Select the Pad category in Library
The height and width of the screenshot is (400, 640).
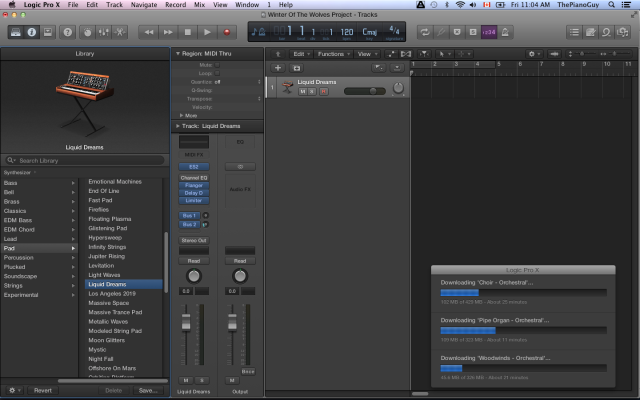[39, 248]
